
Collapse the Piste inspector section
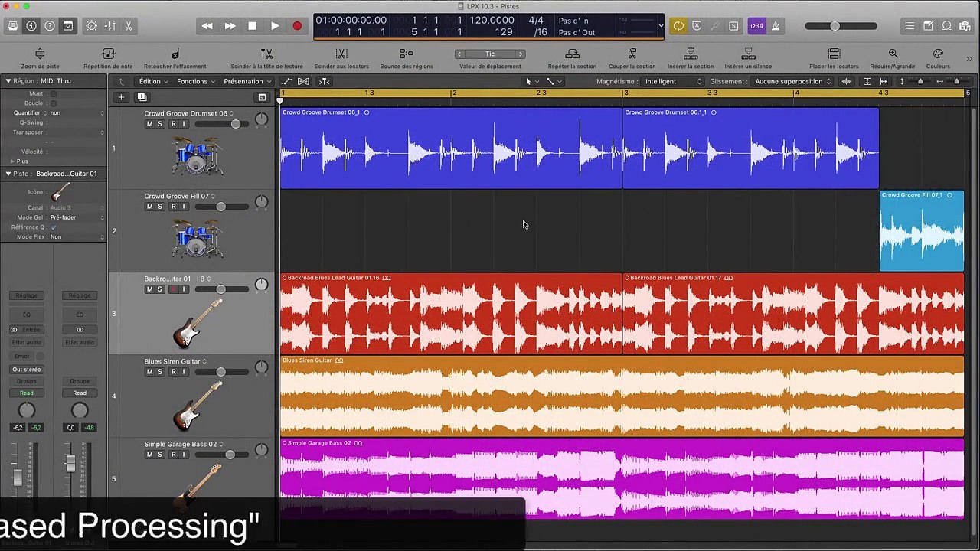[x=8, y=174]
